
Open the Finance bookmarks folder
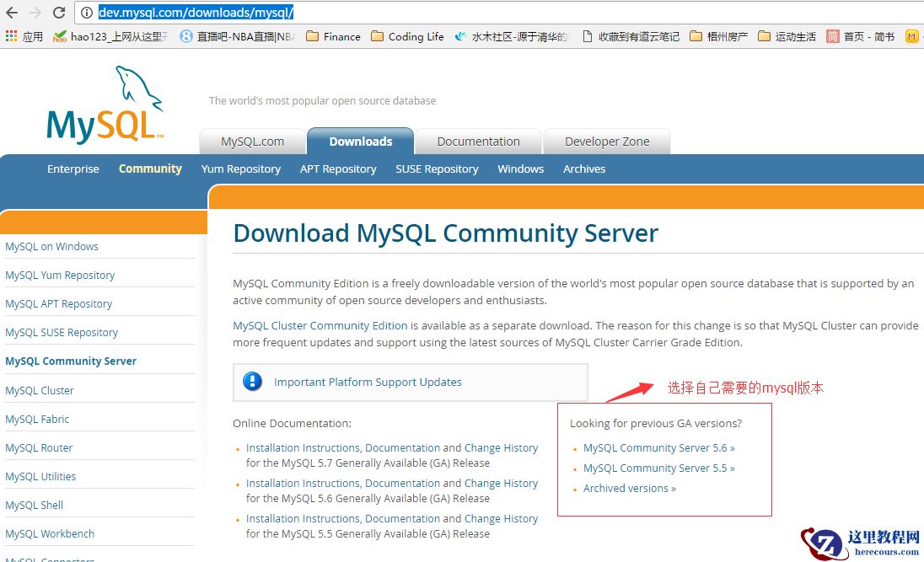pyautogui.click(x=334, y=36)
